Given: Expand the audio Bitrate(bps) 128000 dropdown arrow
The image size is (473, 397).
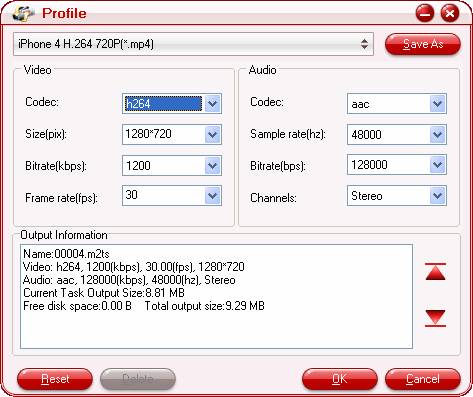Looking at the screenshot, I should click(x=437, y=165).
